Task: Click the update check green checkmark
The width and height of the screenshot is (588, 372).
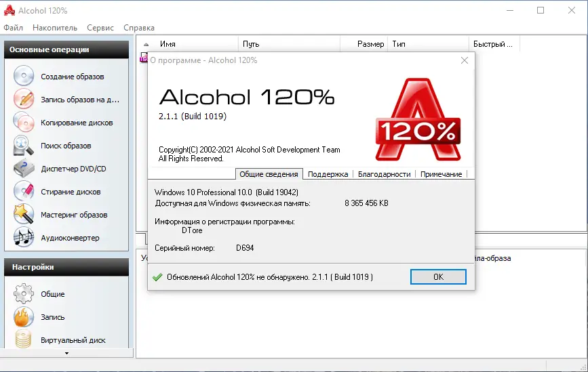Action: coord(157,277)
